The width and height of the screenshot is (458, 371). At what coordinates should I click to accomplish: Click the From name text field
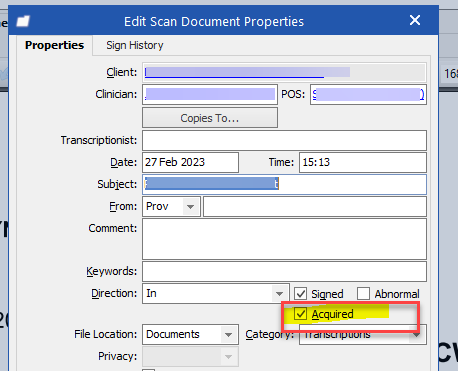pos(315,207)
